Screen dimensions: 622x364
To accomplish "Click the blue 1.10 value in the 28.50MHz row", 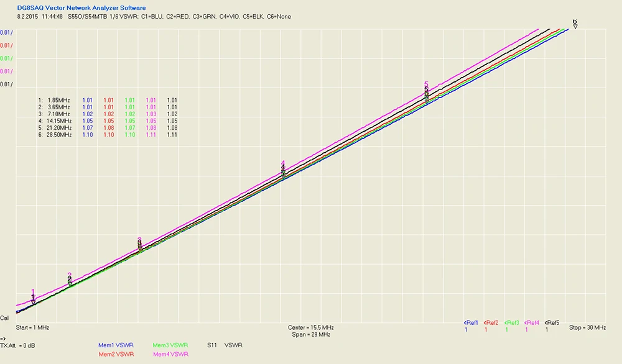I will point(88,135).
